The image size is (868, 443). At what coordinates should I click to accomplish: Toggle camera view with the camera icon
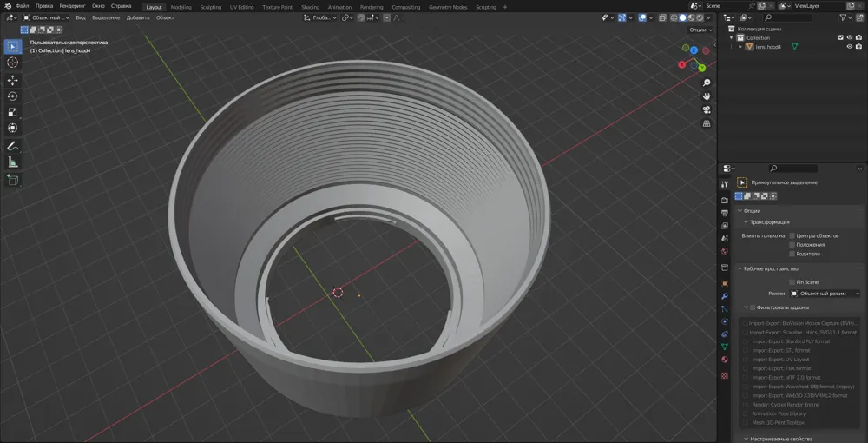click(707, 109)
